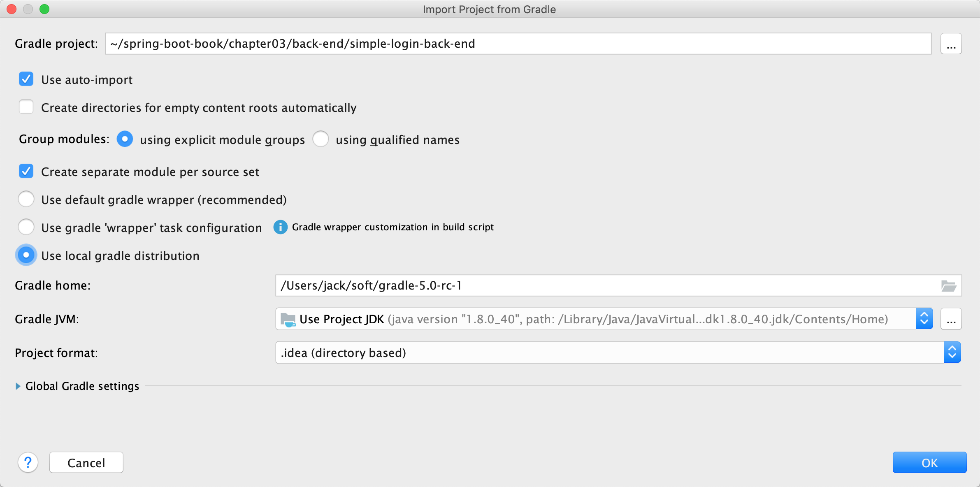Click the JDK folder icon in Gradle JVM

pyautogui.click(x=288, y=320)
